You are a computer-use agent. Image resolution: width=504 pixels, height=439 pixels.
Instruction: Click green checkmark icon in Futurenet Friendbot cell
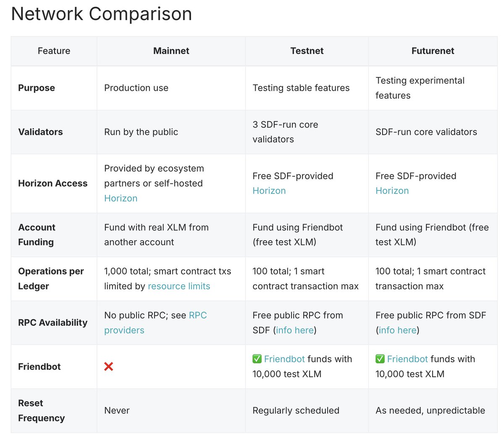pos(380,359)
